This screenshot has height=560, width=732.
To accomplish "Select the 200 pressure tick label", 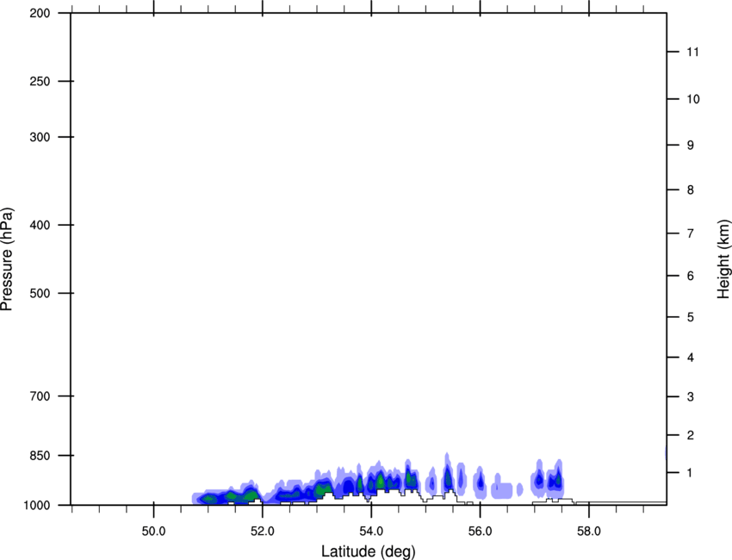I will 40,13.
